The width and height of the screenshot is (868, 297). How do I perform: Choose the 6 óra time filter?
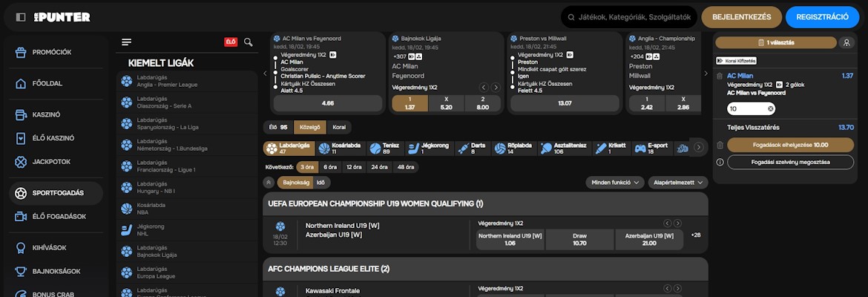click(330, 167)
